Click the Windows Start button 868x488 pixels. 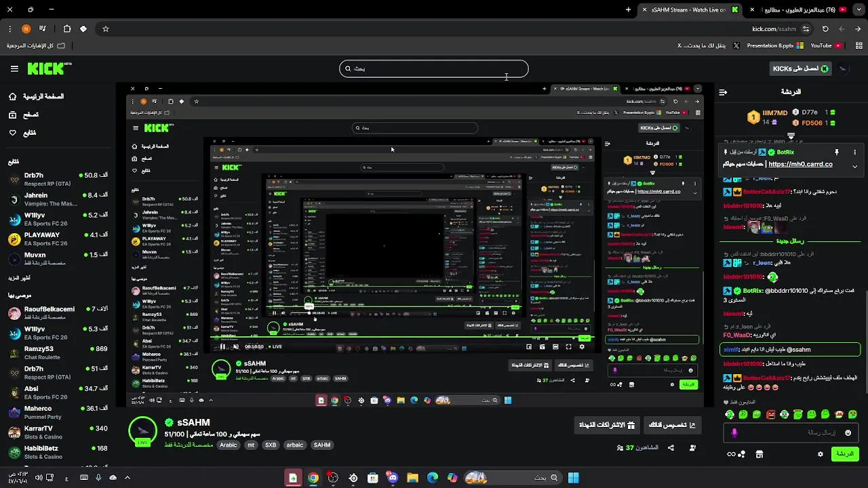tap(574, 478)
